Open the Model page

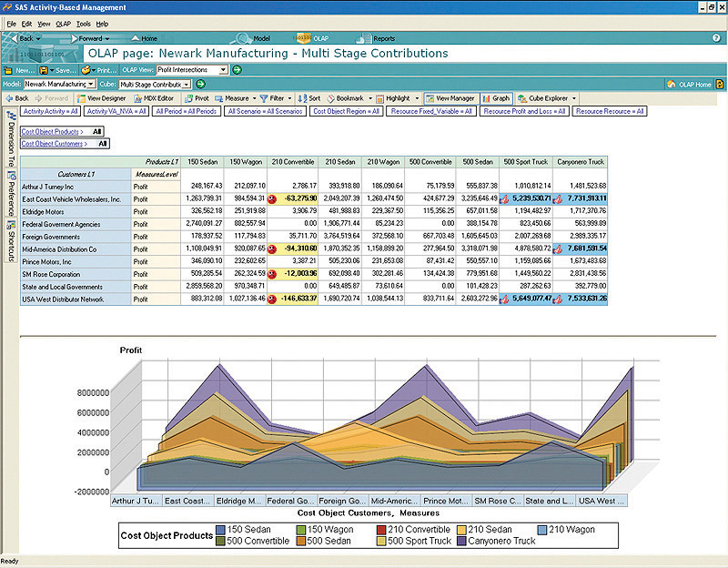252,38
